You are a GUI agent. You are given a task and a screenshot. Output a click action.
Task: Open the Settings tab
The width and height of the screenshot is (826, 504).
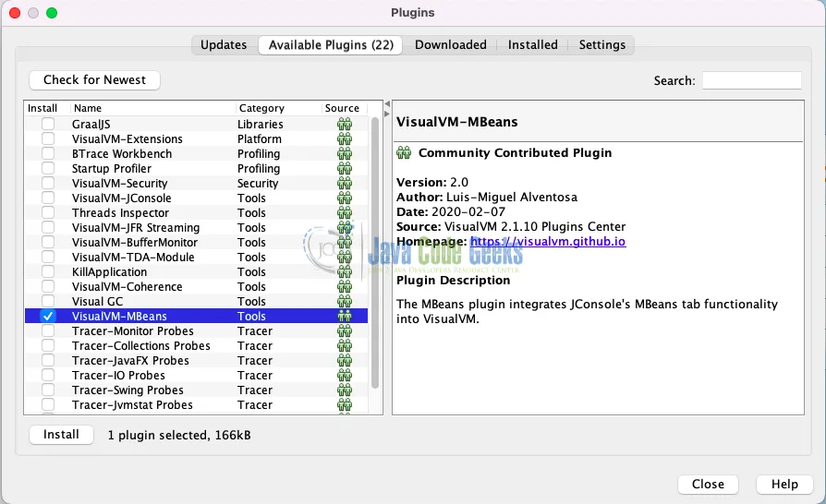click(602, 44)
